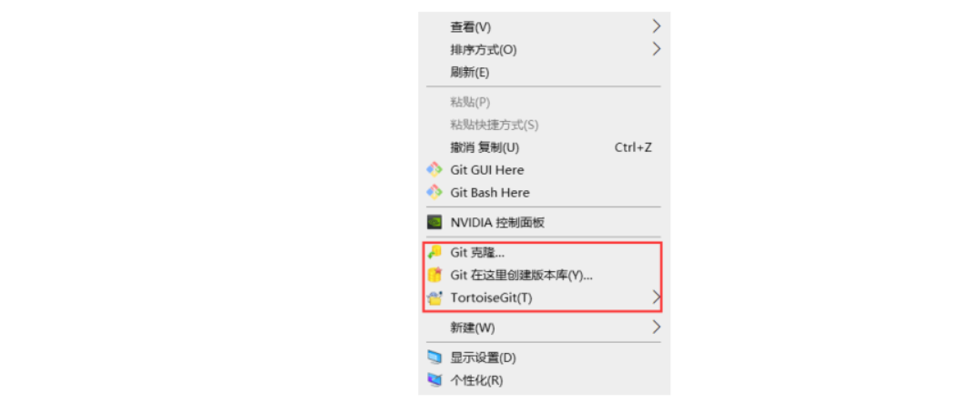This screenshot has height=403, width=980.
Task: Select Git 在这里创建版本库(Y)... item
Action: (544, 275)
